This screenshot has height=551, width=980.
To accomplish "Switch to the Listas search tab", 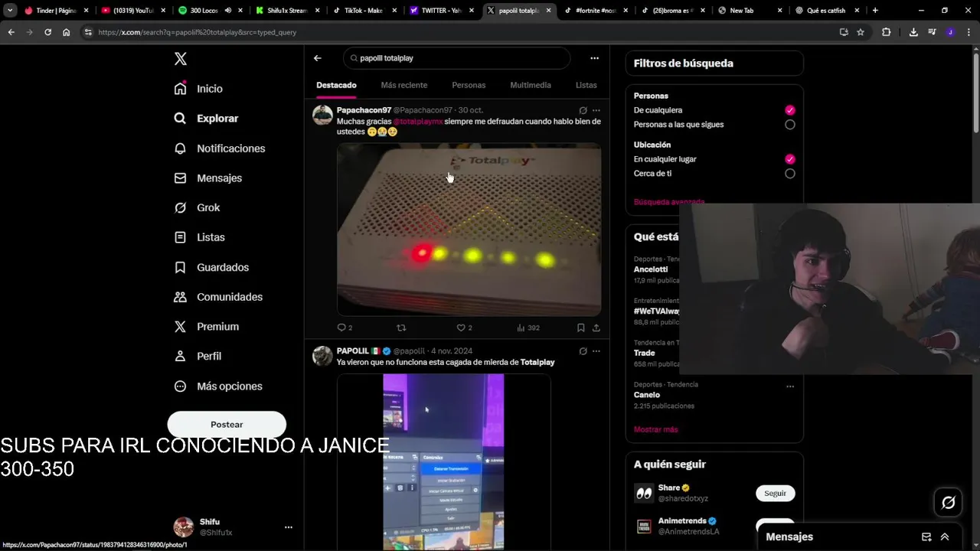I will (586, 85).
